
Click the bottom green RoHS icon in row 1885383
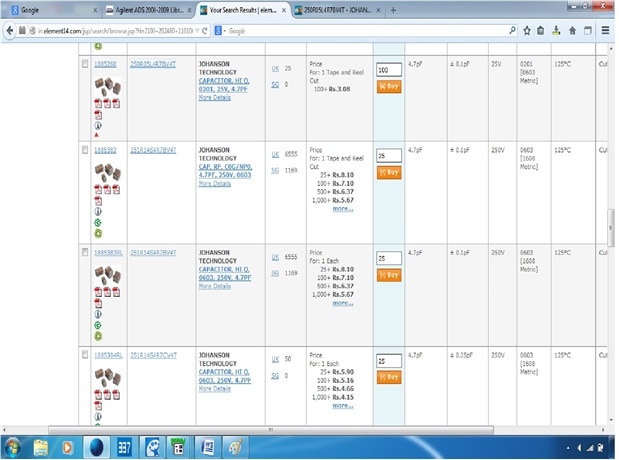point(98,234)
